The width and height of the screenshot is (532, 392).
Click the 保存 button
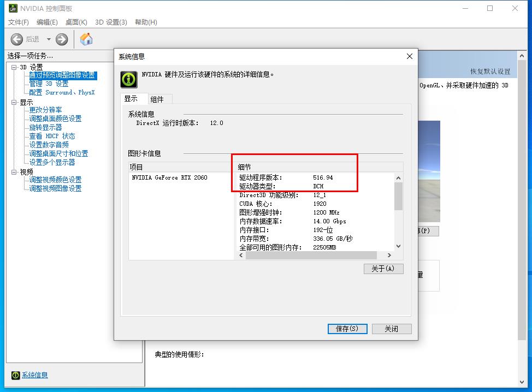coord(347,328)
